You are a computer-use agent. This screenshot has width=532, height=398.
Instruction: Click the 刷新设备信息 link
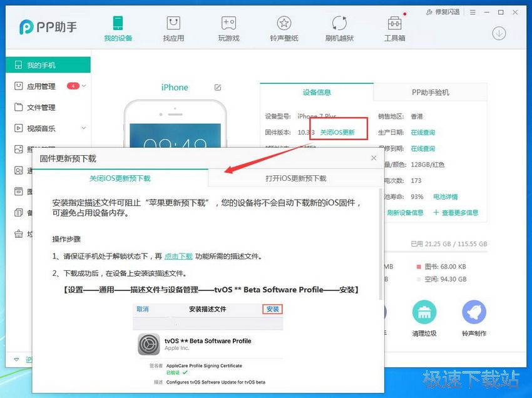coord(405,213)
